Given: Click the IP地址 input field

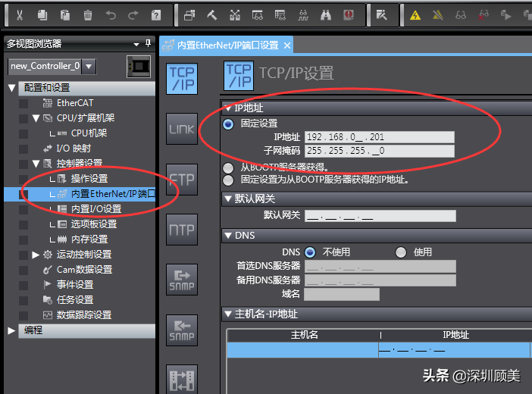Looking at the screenshot, I should (380, 137).
